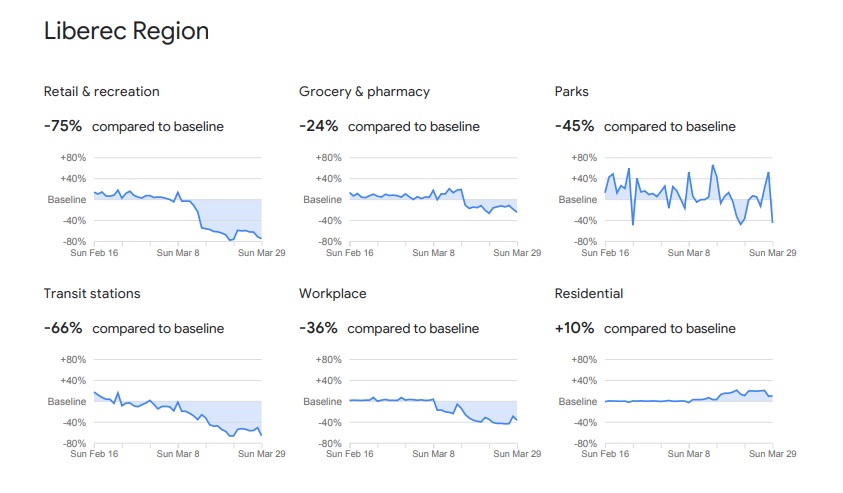Click Sun Feb 16 label under Grocery chart

pyautogui.click(x=348, y=253)
